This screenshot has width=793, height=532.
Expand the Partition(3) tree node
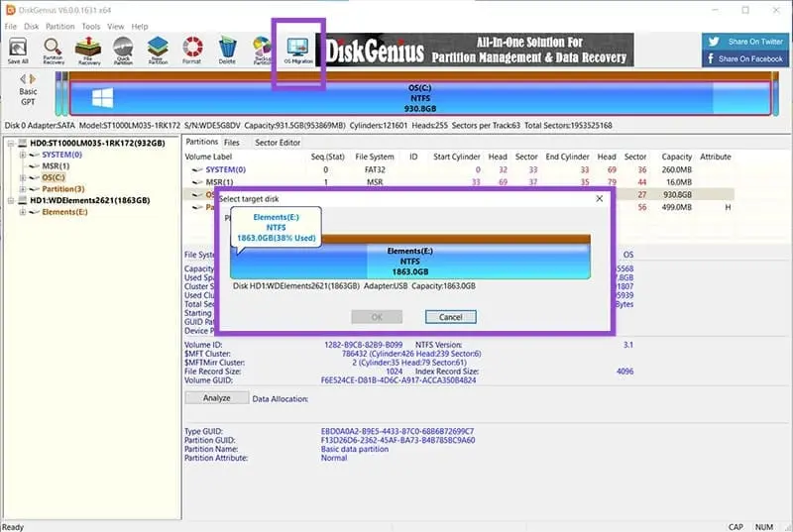tap(22, 189)
